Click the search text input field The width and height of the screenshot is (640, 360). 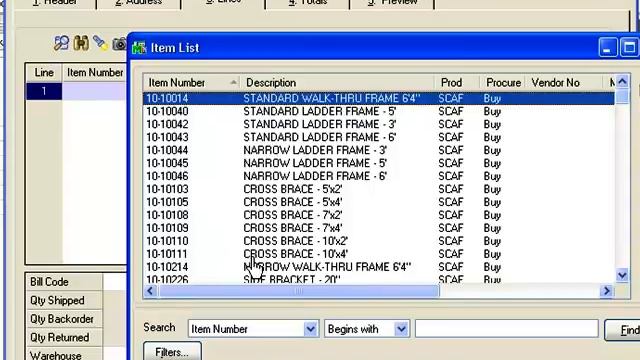(507, 329)
